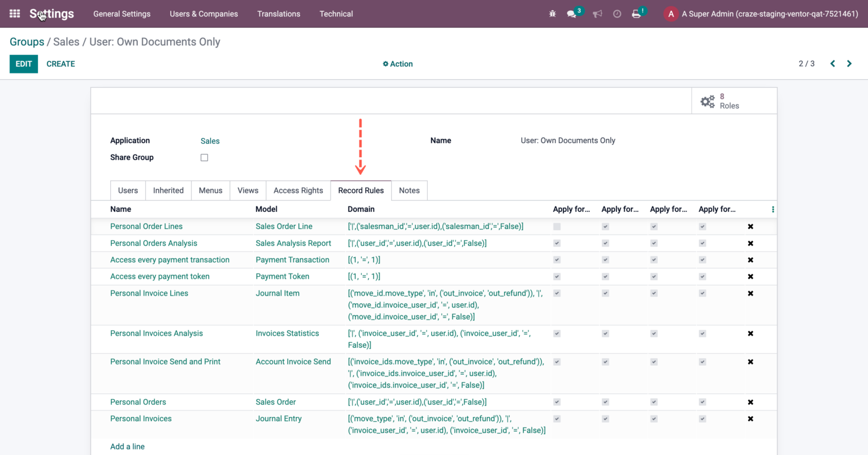Follow the Groups breadcrumb link

tap(27, 42)
